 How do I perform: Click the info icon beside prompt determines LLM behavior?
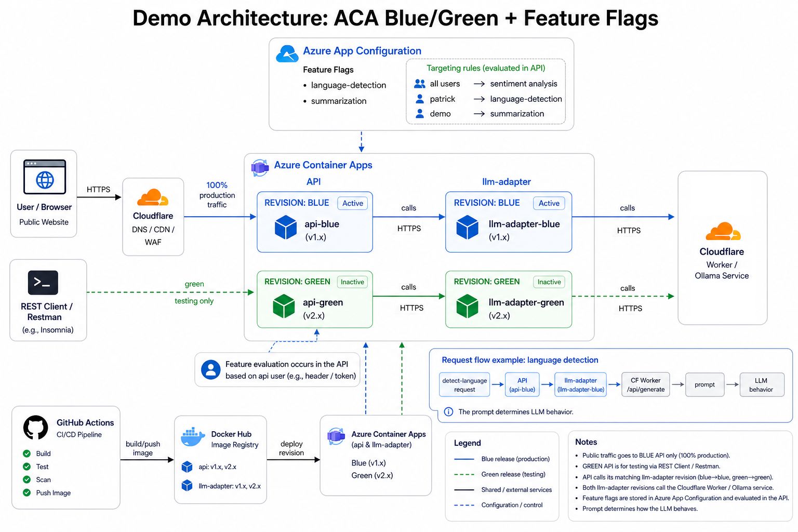tap(448, 412)
